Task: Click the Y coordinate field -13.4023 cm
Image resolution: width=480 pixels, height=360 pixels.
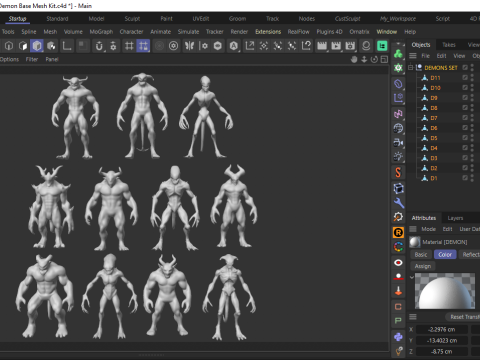Action: click(442, 340)
